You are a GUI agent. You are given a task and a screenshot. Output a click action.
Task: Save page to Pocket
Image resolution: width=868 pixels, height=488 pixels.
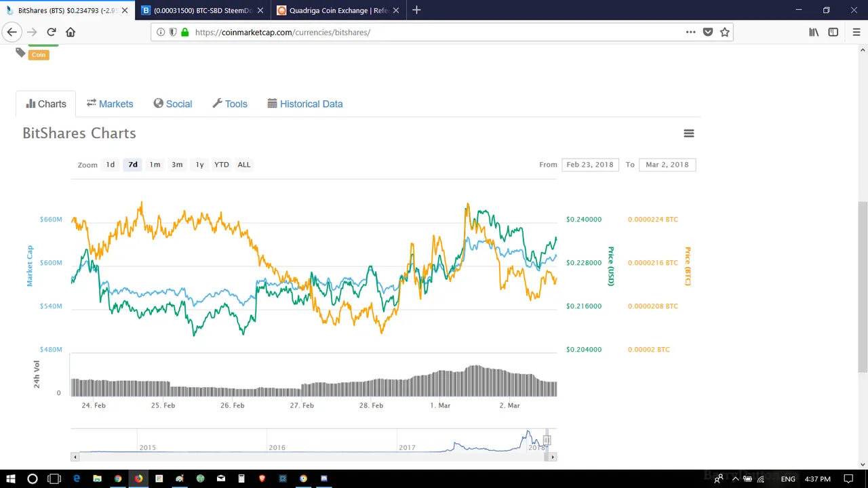pos(708,32)
